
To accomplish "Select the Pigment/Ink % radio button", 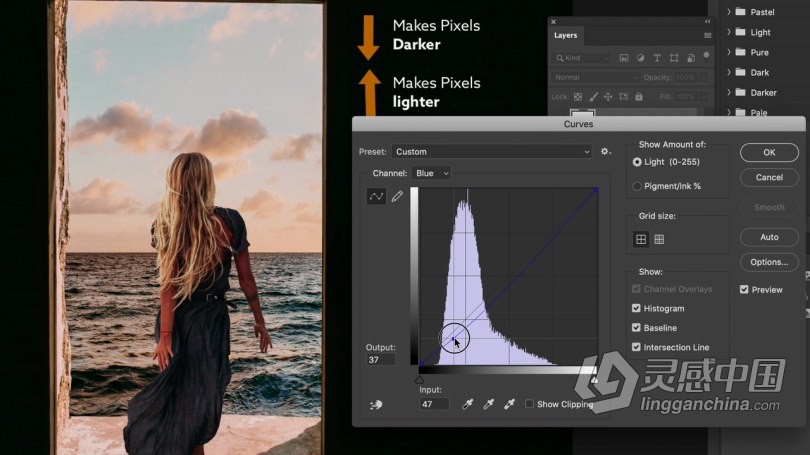I will tap(637, 186).
